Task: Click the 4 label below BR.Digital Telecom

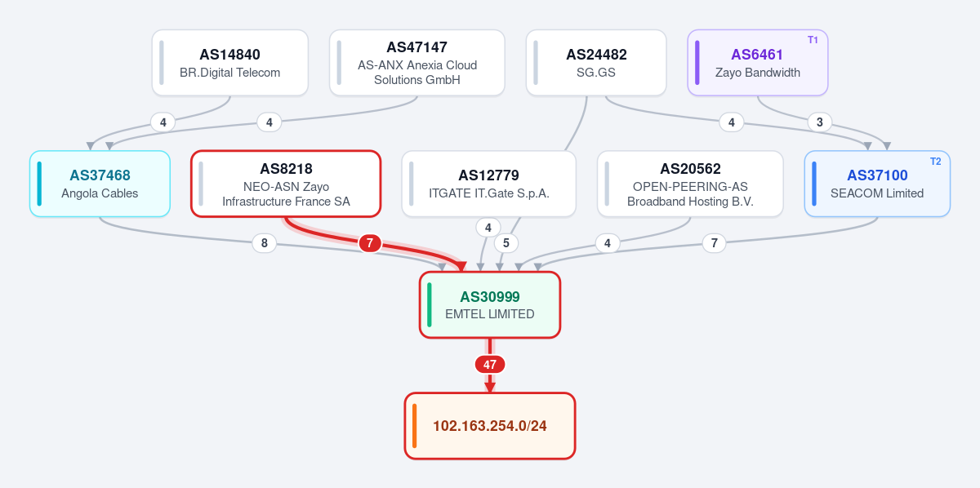Action: 163,122
